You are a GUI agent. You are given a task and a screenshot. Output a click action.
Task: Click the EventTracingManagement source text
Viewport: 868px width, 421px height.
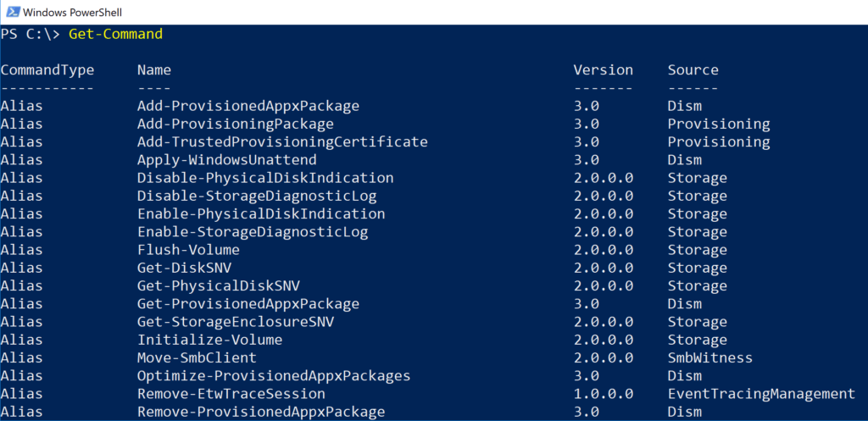pyautogui.click(x=761, y=394)
